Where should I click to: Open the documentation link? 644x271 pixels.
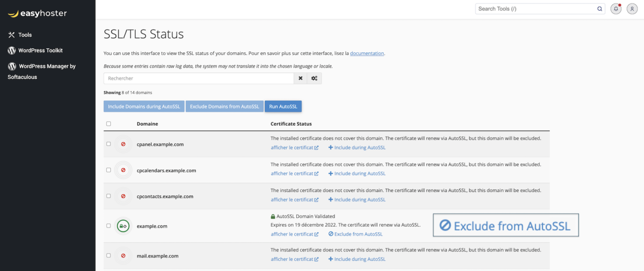coord(367,53)
